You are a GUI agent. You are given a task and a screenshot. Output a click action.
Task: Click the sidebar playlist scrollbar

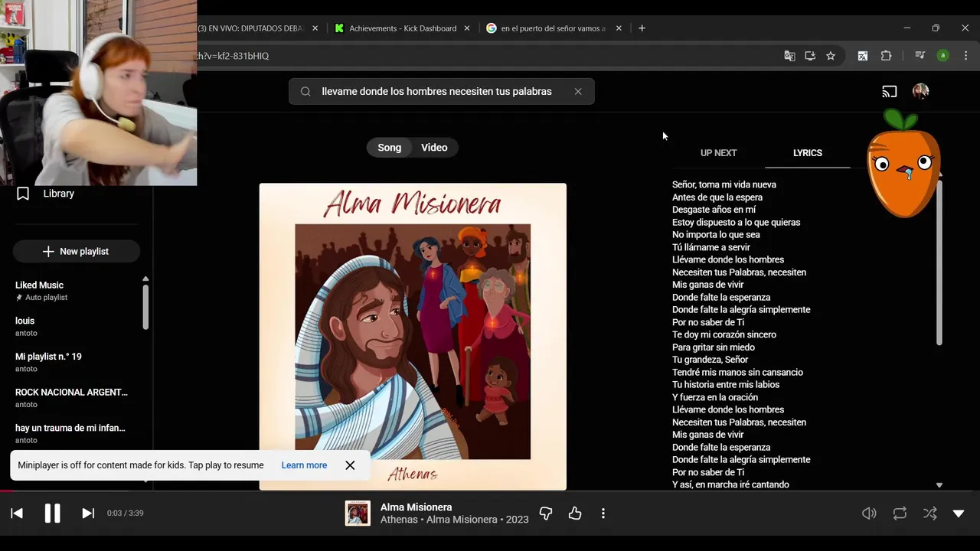(x=145, y=306)
